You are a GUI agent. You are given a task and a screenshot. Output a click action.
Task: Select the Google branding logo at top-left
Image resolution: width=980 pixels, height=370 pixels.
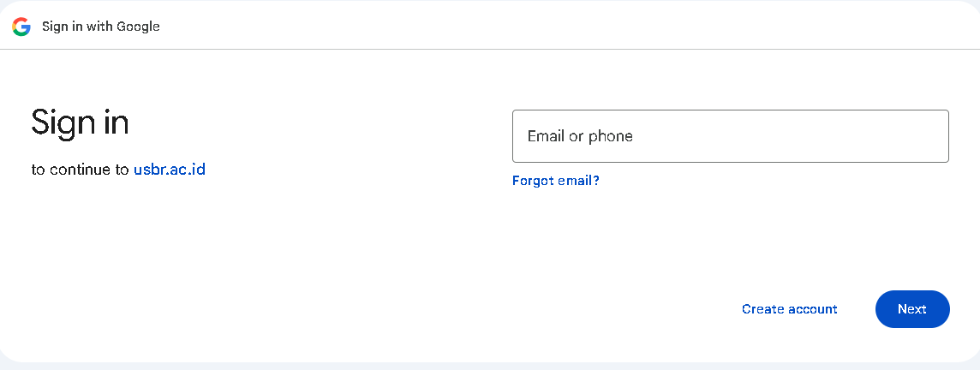click(x=21, y=27)
